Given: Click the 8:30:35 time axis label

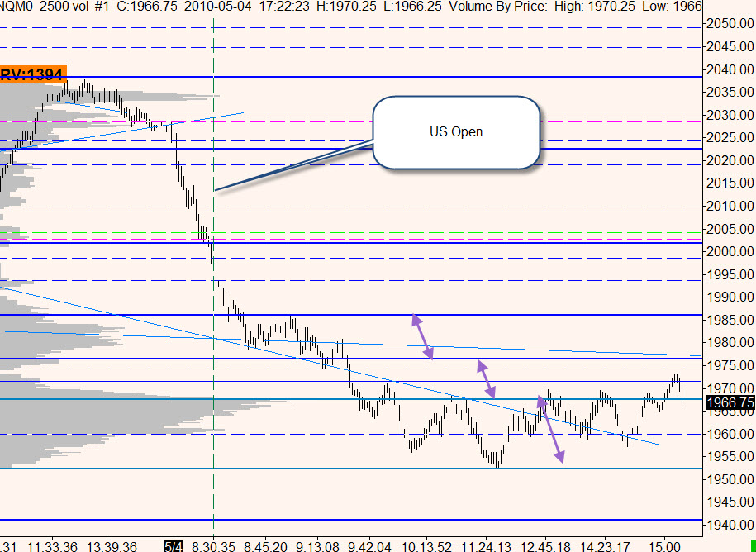Looking at the screenshot, I should point(212,546).
